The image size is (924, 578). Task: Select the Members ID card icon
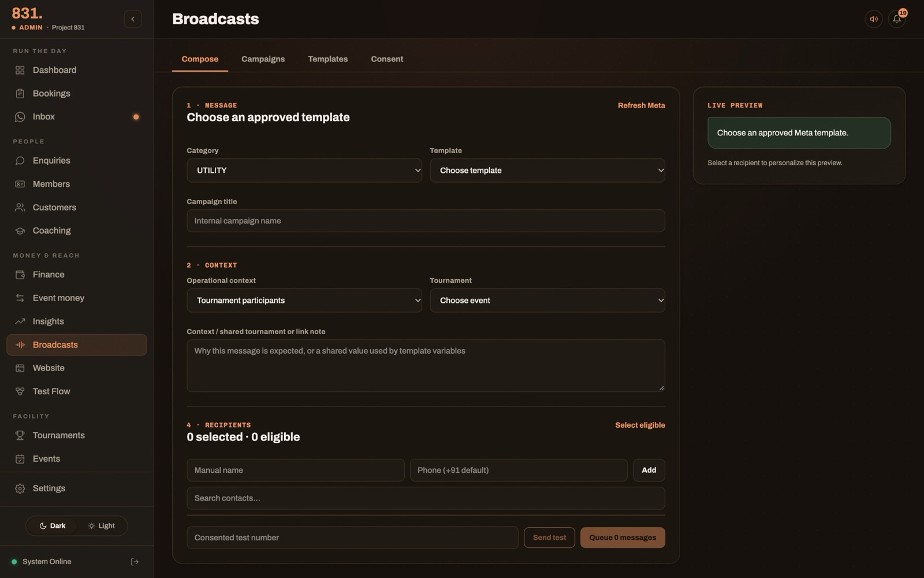point(20,184)
